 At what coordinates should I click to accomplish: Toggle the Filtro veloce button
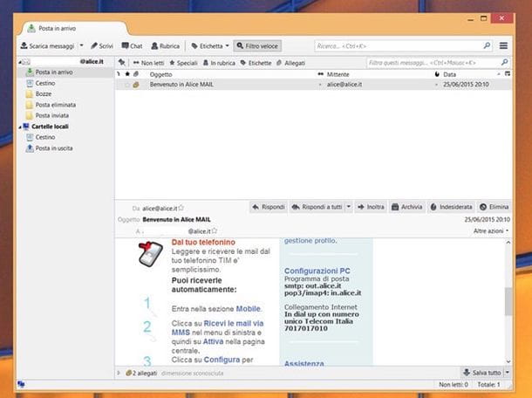pos(257,45)
